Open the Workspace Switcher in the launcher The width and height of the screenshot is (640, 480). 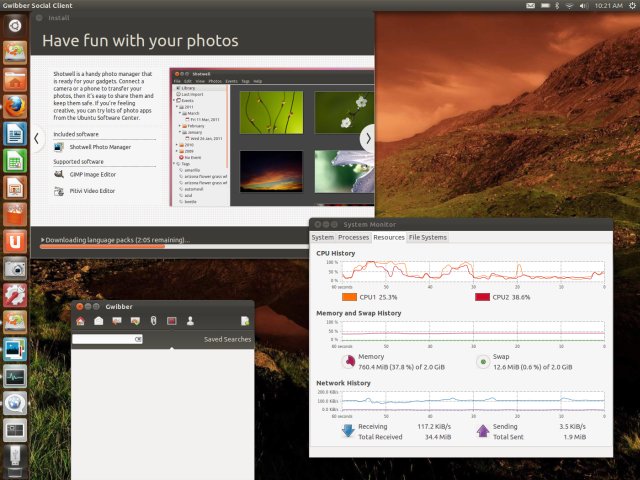[x=15, y=430]
